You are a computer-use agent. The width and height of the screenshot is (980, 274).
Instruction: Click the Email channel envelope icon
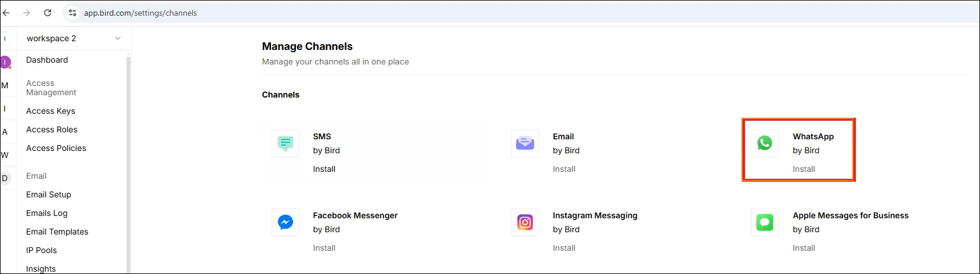[x=525, y=143]
